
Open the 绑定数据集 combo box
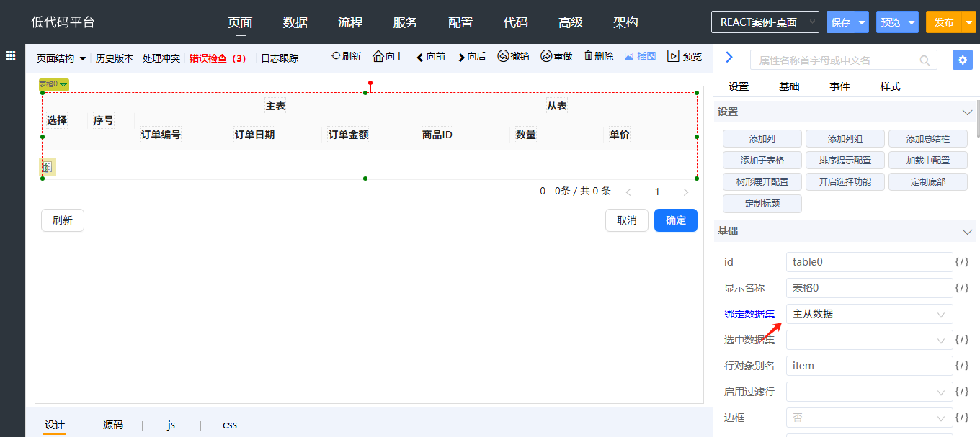pos(870,314)
